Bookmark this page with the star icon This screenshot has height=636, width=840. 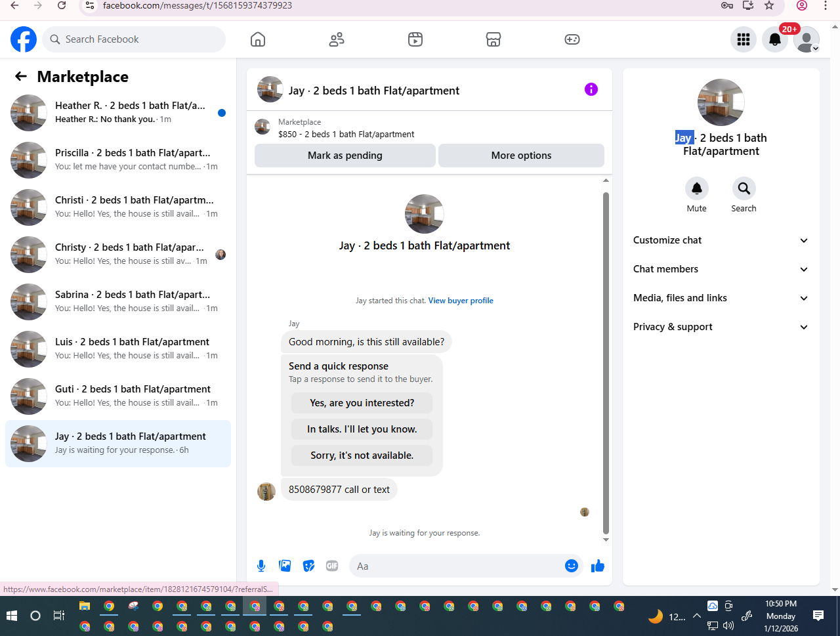pos(769,5)
